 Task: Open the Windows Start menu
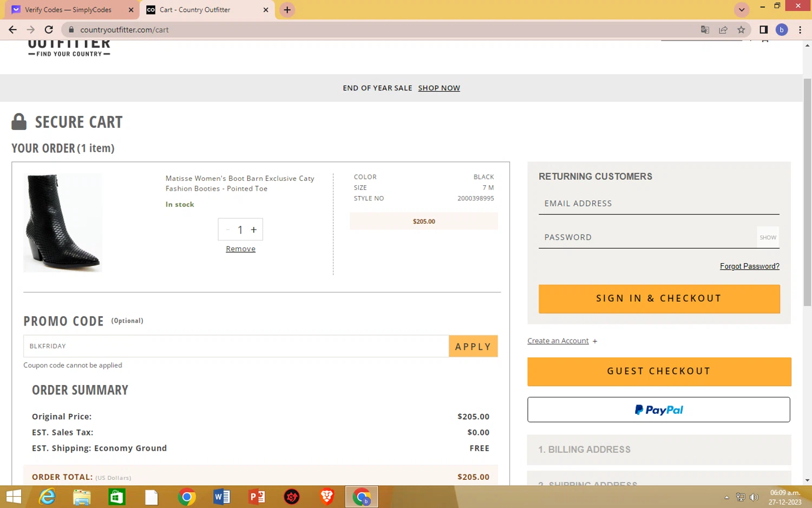[13, 497]
